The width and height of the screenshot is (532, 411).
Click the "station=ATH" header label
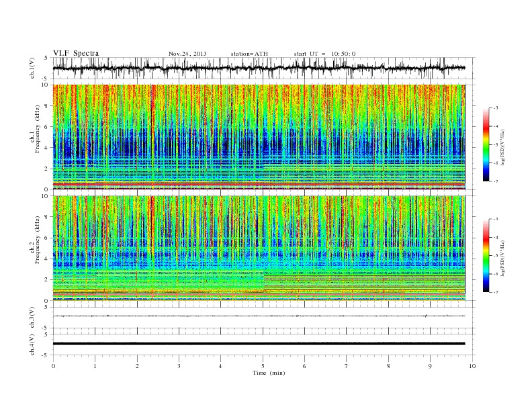click(x=249, y=54)
